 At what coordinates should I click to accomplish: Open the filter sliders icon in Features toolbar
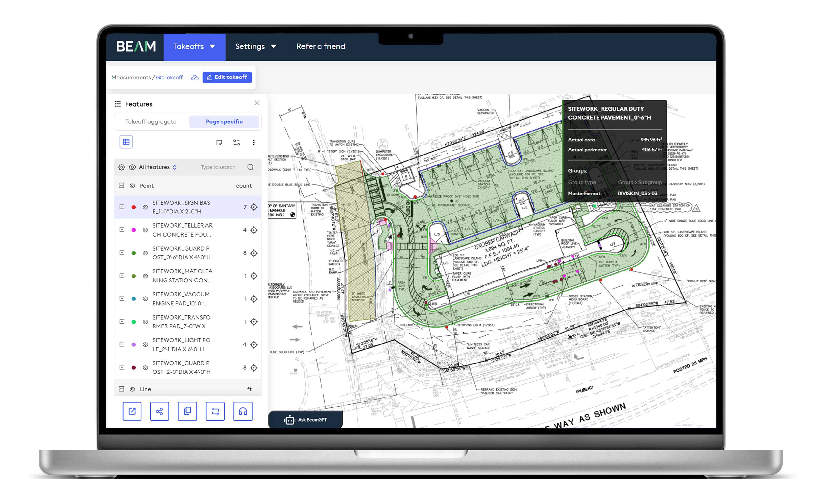click(236, 143)
